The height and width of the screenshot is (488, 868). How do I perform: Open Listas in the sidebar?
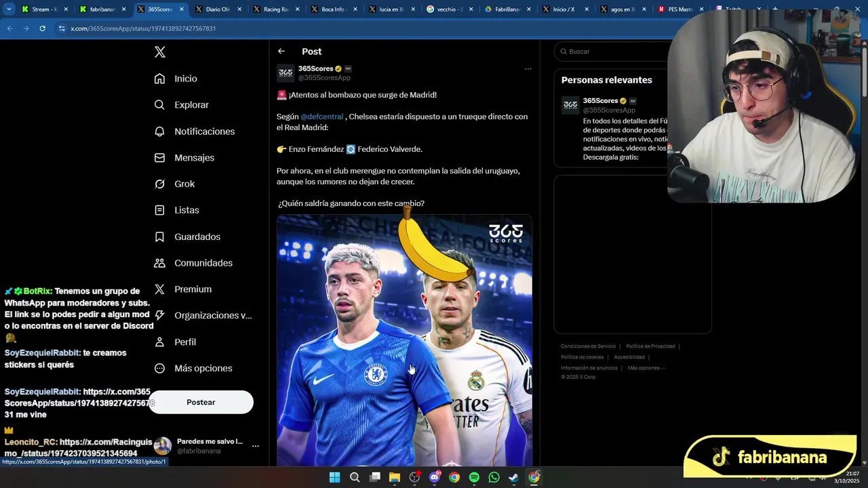tap(176, 210)
